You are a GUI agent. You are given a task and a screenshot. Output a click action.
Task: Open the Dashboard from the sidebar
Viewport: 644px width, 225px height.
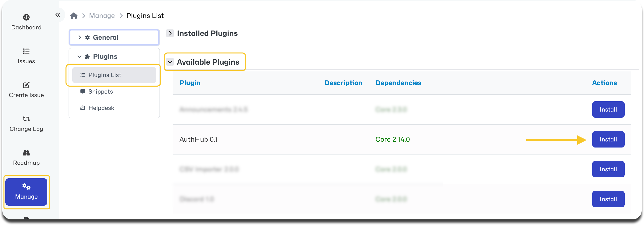(26, 22)
